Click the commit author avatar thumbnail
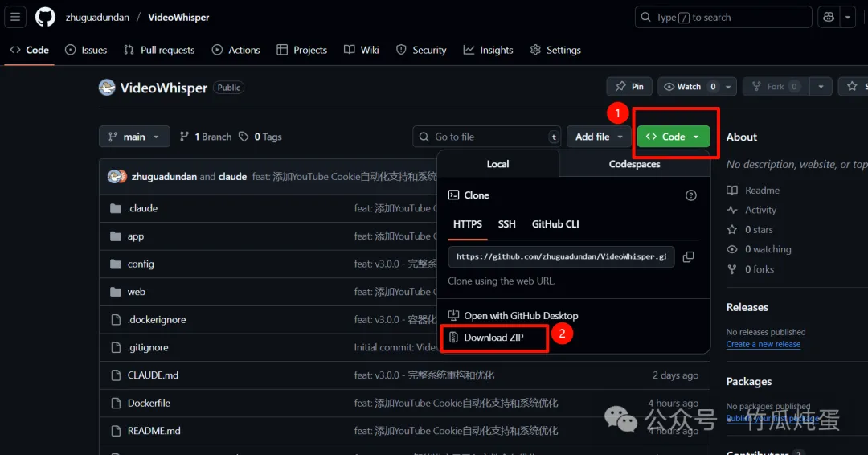This screenshot has width=868, height=455. click(x=117, y=177)
